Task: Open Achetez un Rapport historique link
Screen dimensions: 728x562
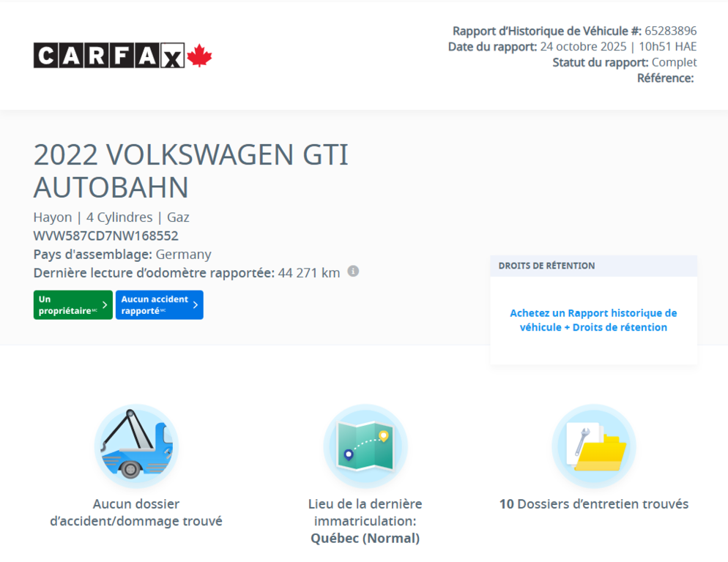Action: (593, 320)
